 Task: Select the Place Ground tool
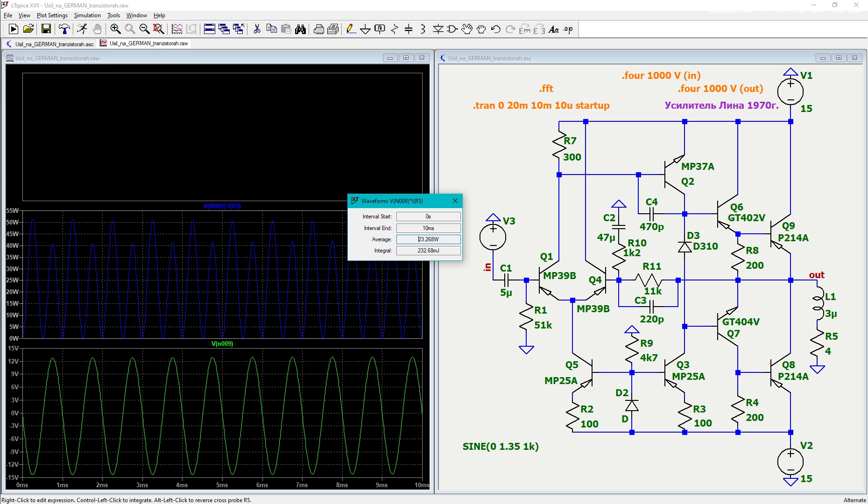click(366, 29)
